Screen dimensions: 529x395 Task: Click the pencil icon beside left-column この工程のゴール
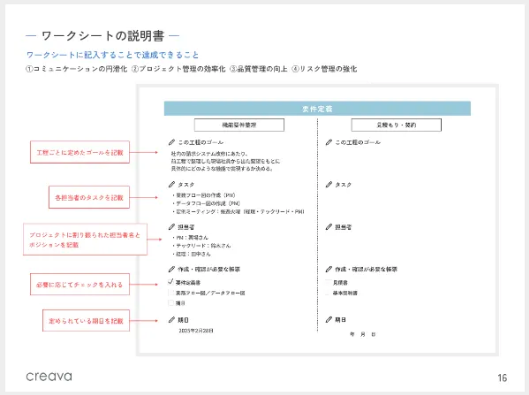(x=171, y=142)
